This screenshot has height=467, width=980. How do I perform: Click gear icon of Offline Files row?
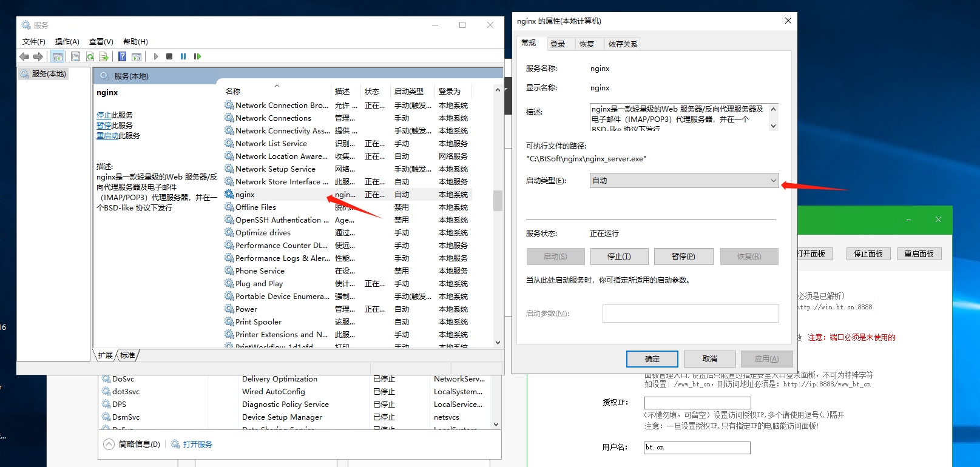click(x=229, y=207)
